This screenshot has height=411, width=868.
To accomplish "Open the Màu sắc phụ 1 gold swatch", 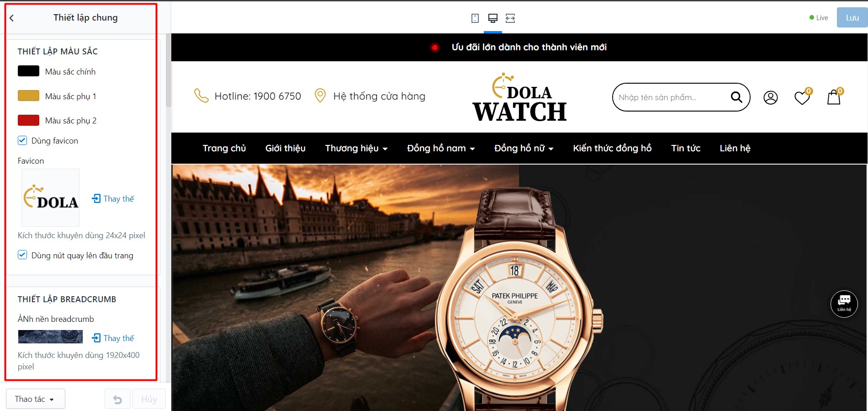I will (x=28, y=96).
